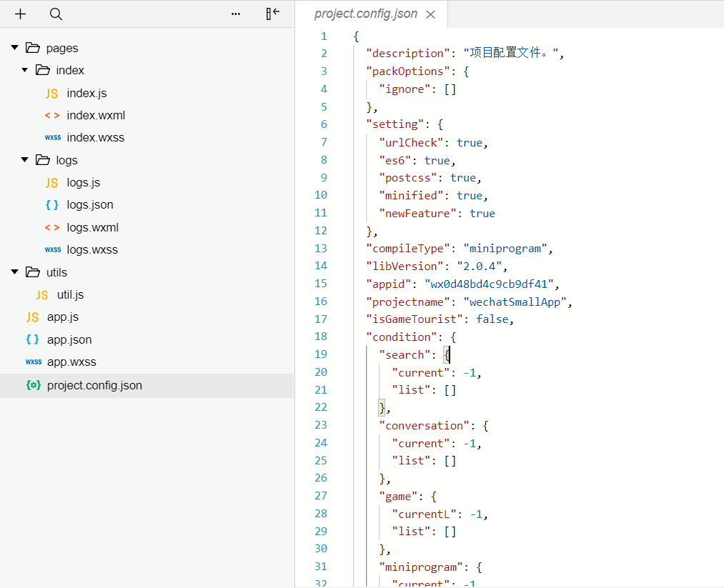Collapse the file tree panel icon
724x588 pixels.
coord(272,14)
